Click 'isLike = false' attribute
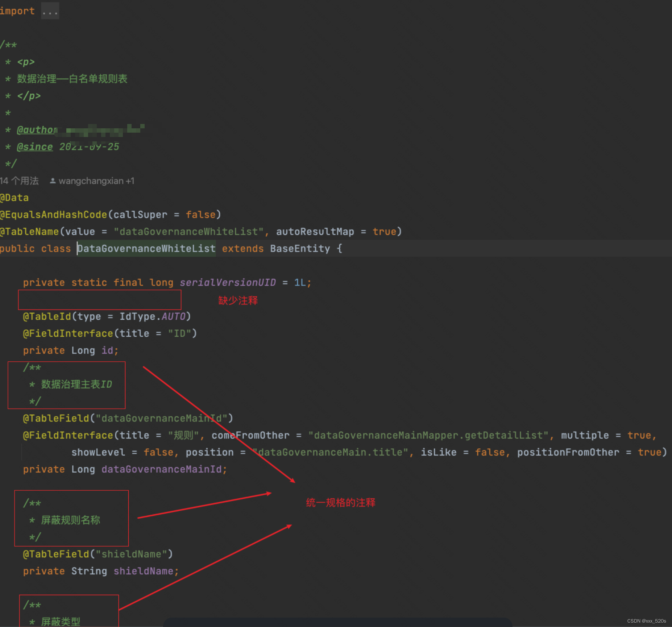This screenshot has width=672, height=627. click(462, 452)
